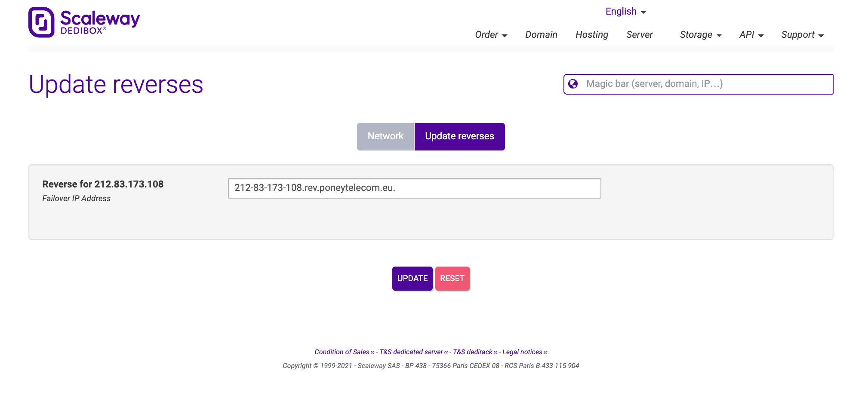This screenshot has height=399, width=868.
Task: Click the external link icon after Legal notices
Action: click(545, 352)
